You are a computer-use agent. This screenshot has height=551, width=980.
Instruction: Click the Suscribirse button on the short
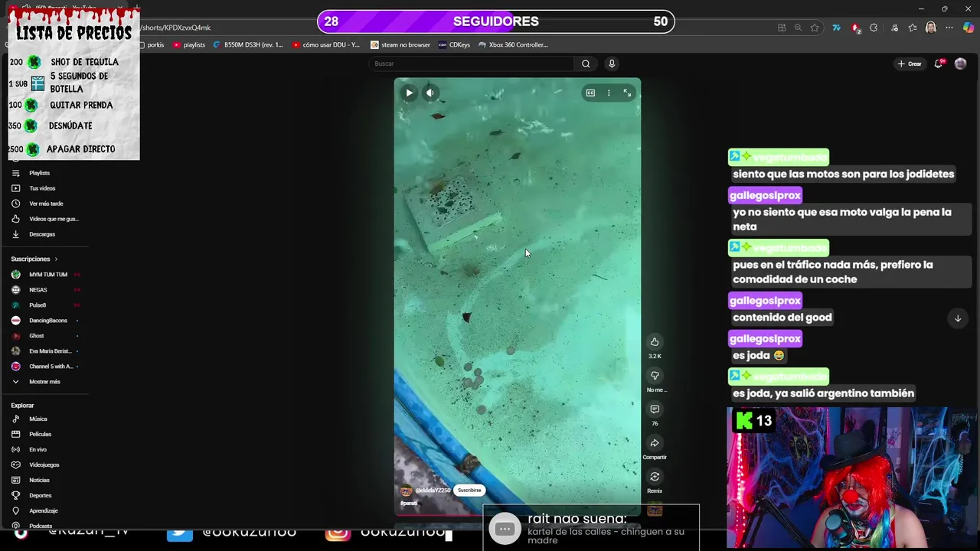click(469, 491)
